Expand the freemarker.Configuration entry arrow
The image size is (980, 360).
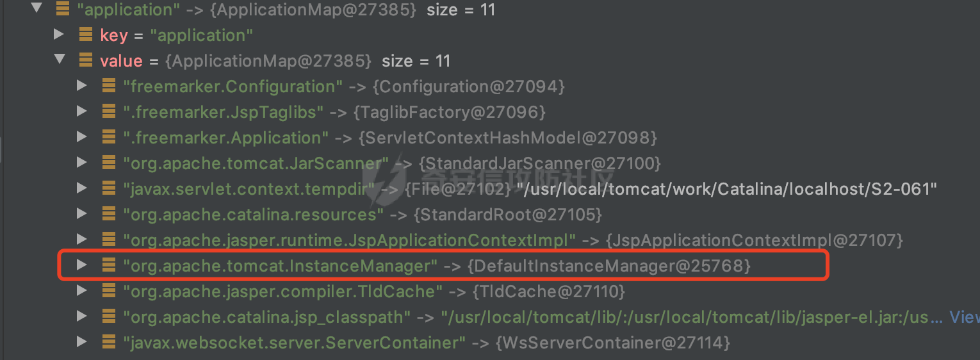(x=81, y=86)
